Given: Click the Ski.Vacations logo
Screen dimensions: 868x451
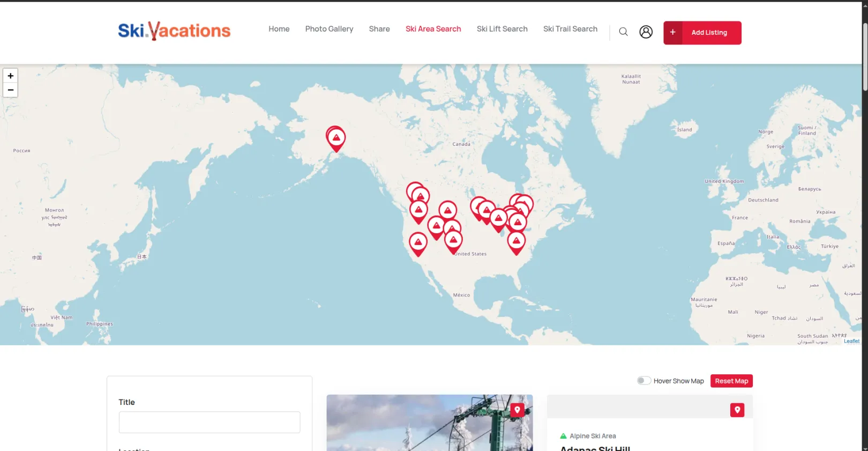Looking at the screenshot, I should point(174,31).
